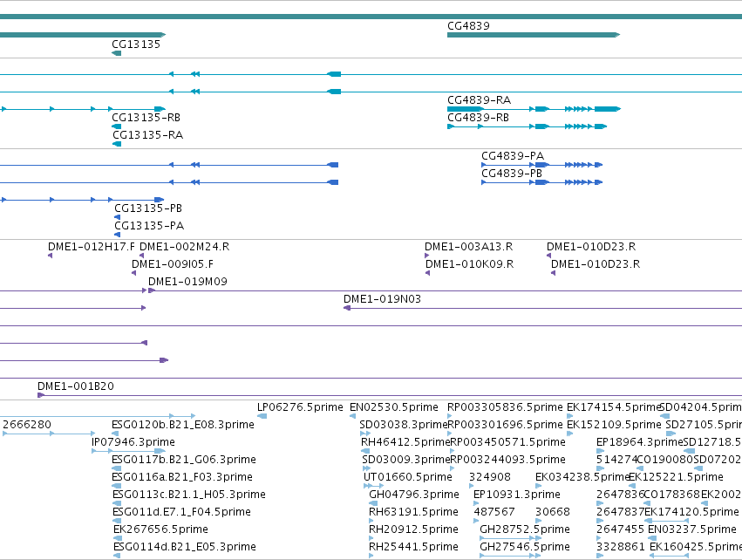The width and height of the screenshot is (742, 560).
Task: Click the EN02530.5prime EST arrow glyph
Action: pos(352,416)
